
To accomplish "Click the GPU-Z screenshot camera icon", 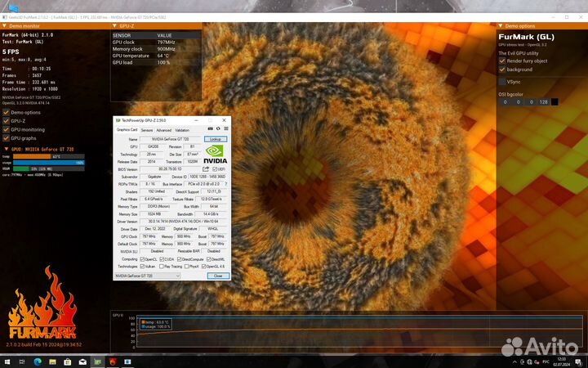I will 210,129.
